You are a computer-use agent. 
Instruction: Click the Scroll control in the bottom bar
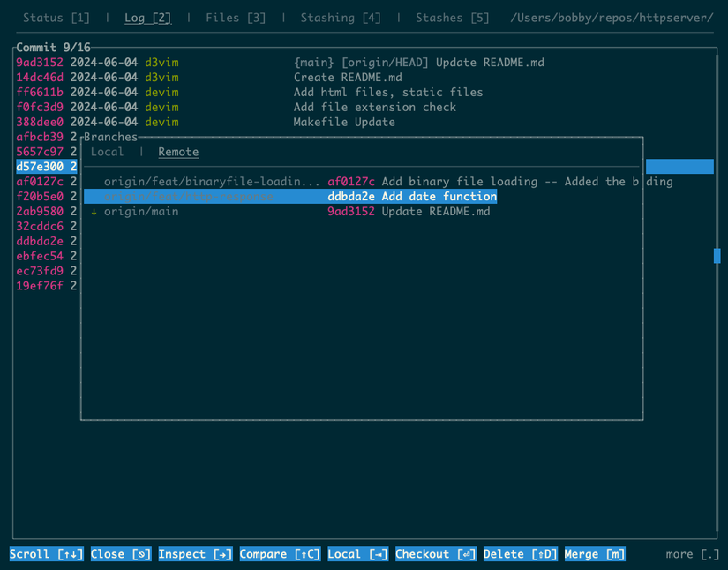(x=46, y=554)
